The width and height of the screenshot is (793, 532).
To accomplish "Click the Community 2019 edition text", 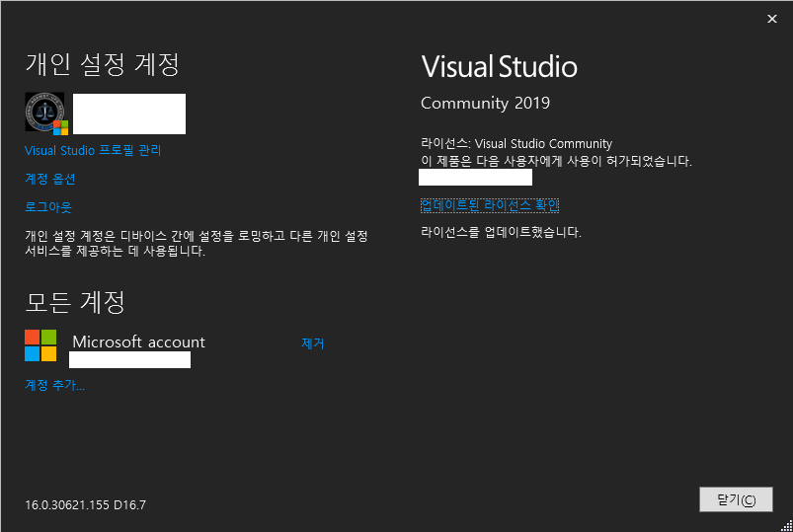I will click(x=485, y=104).
